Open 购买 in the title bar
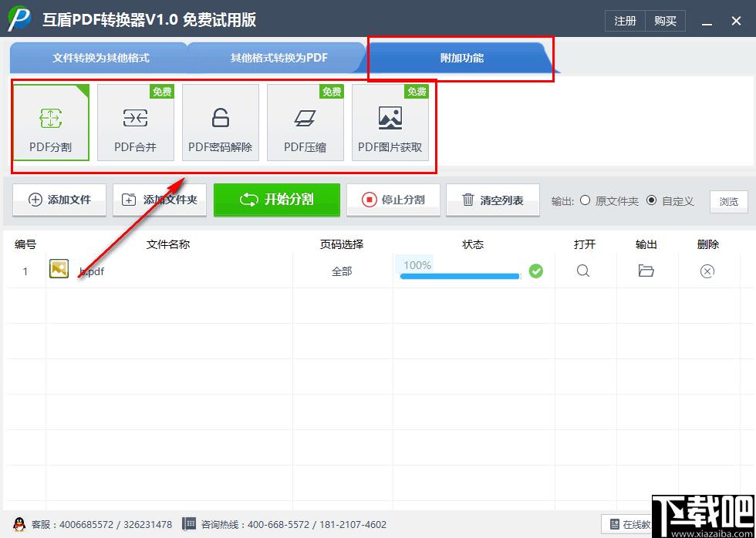Image resolution: width=756 pixels, height=538 pixels. [665, 21]
